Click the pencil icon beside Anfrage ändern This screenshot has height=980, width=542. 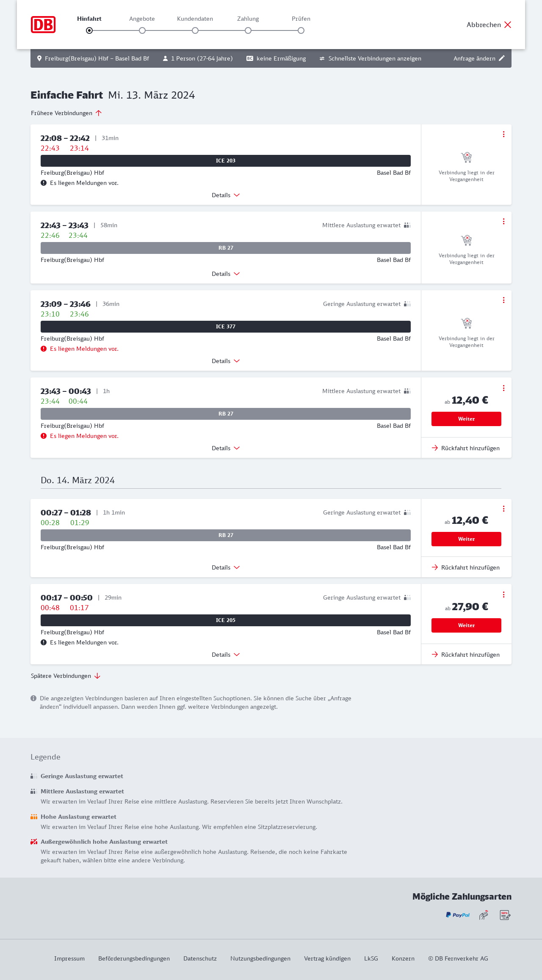tap(502, 58)
